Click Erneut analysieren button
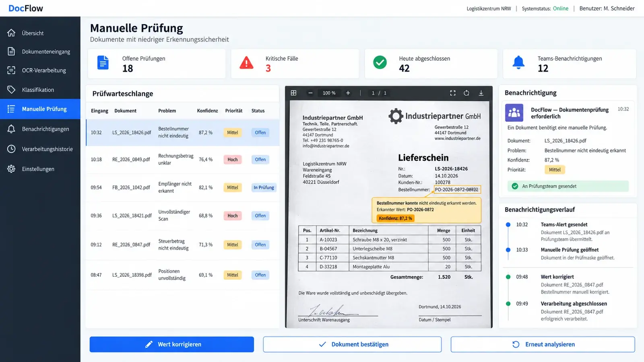This screenshot has height=362, width=644. click(543, 344)
